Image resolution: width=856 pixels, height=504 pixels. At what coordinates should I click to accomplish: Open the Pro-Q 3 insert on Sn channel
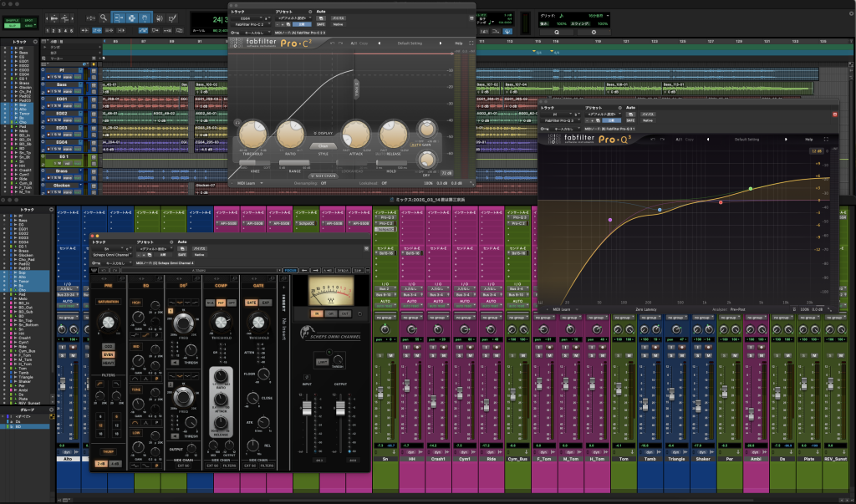pyautogui.click(x=385, y=217)
